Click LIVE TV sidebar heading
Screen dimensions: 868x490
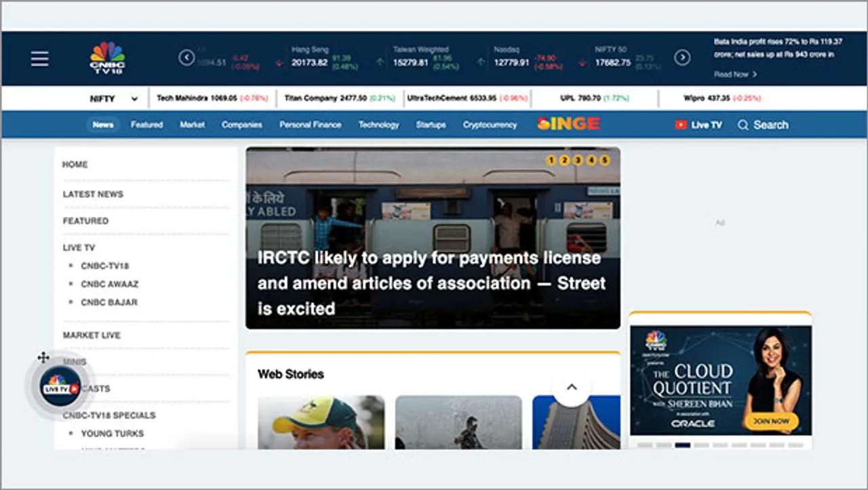(x=79, y=248)
